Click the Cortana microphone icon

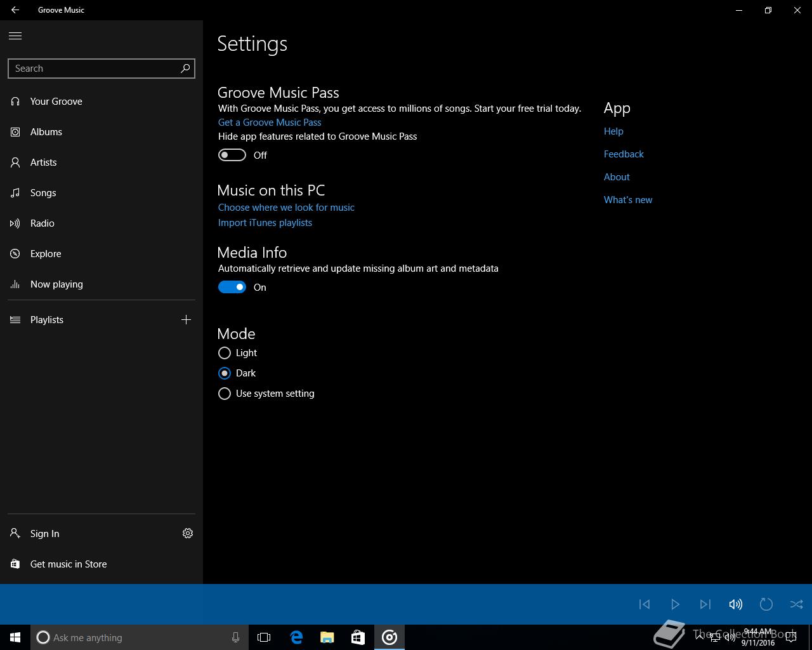click(x=235, y=637)
